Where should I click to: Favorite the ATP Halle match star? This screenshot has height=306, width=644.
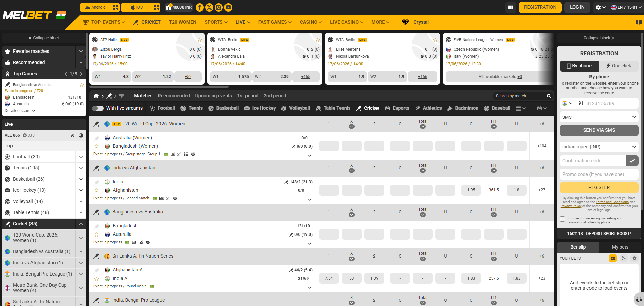200,40
